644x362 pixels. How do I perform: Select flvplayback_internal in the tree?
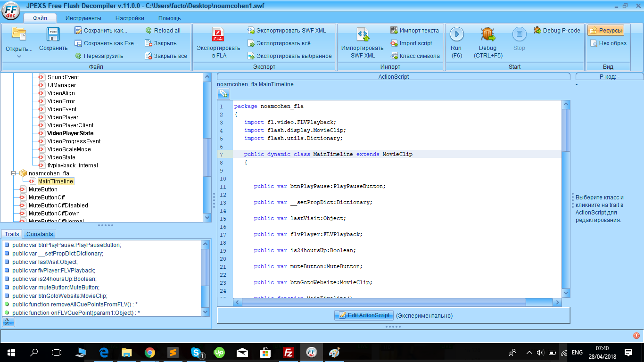pyautogui.click(x=73, y=165)
